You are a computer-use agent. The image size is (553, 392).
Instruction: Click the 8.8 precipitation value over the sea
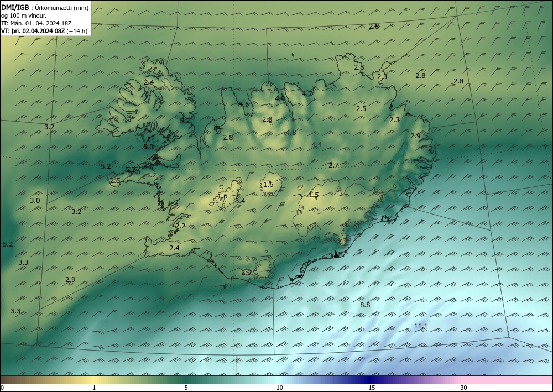point(365,305)
